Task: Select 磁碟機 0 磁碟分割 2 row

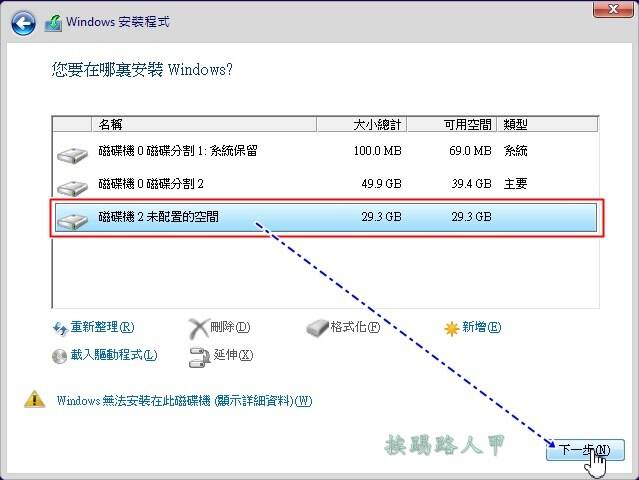Action: [326, 184]
